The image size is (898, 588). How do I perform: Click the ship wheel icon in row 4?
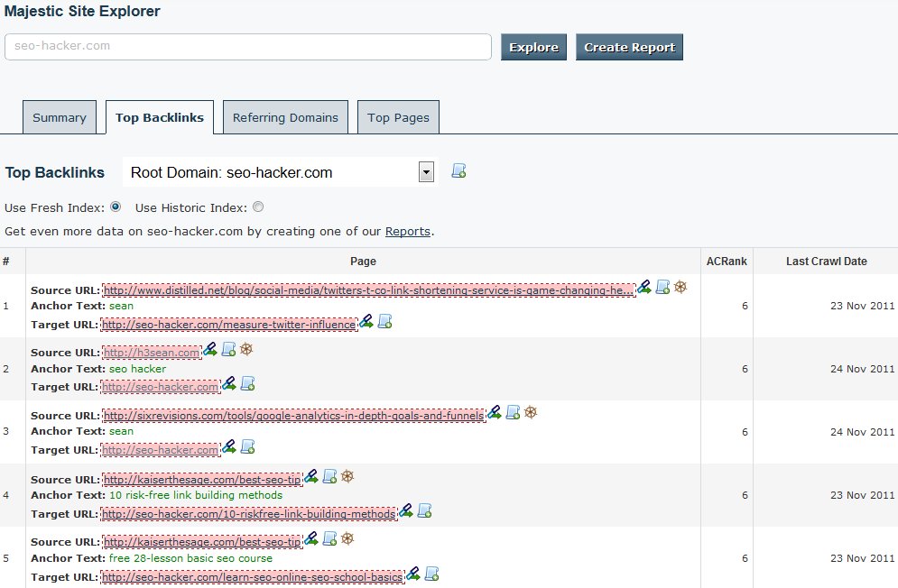(347, 476)
